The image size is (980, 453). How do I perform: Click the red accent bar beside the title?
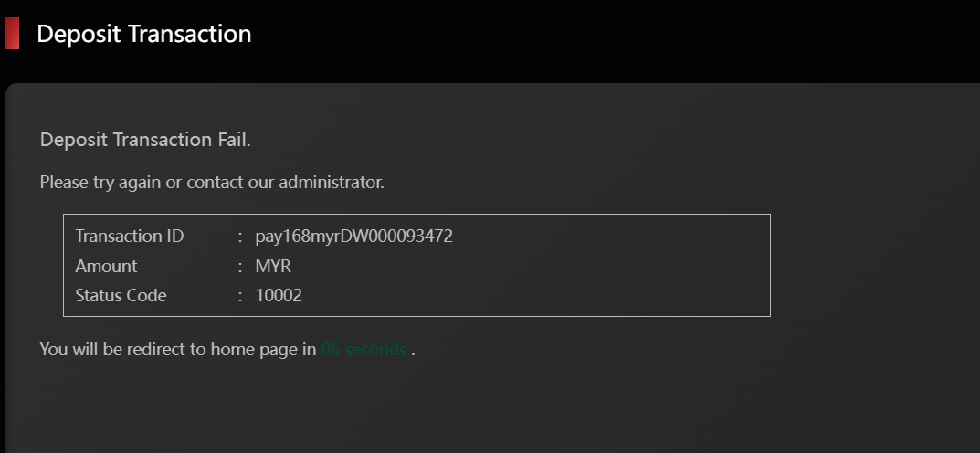tap(12, 34)
